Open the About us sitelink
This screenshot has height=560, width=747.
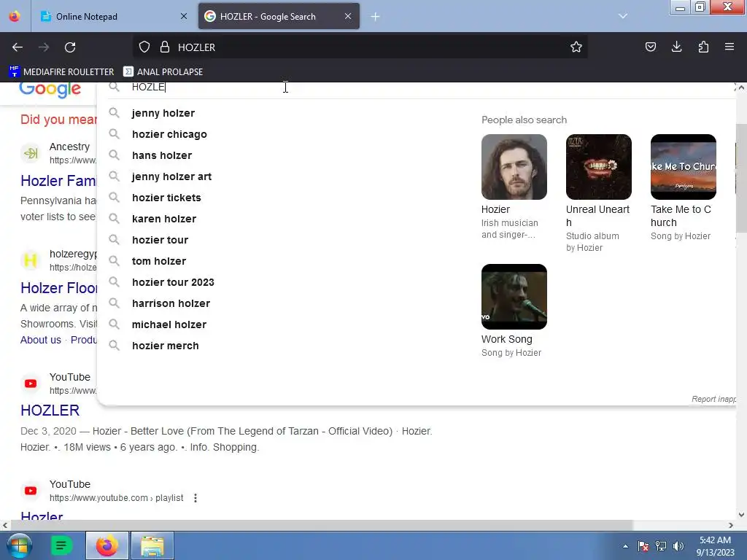41,340
